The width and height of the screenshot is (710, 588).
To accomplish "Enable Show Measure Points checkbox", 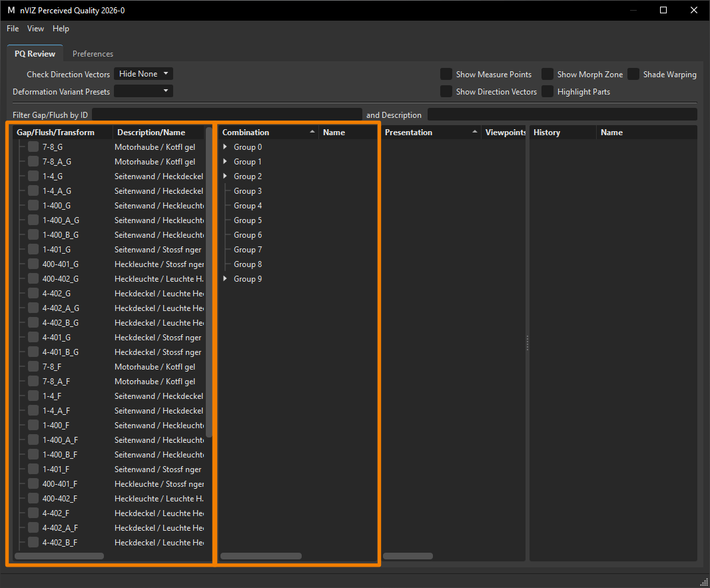I will [446, 74].
